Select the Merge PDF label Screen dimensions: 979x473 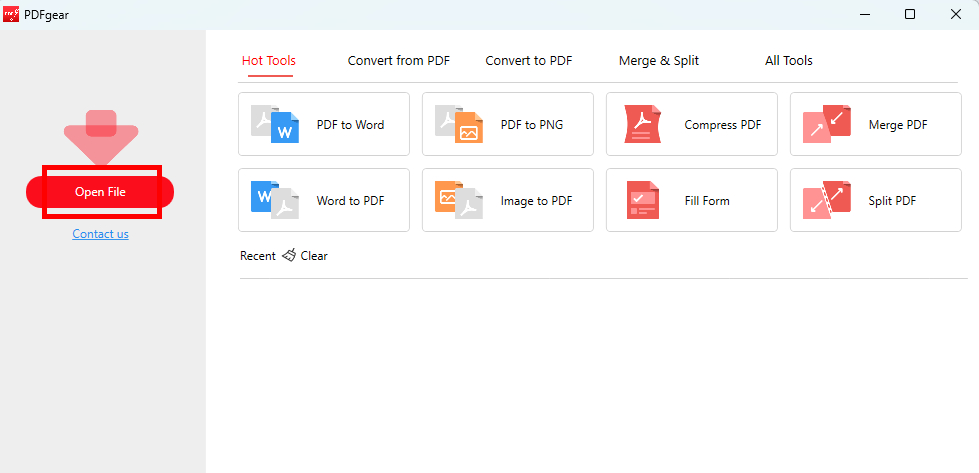898,125
